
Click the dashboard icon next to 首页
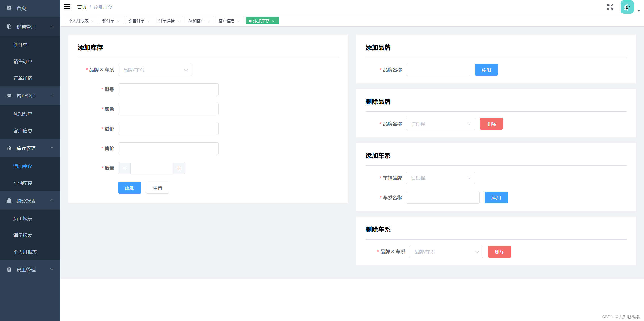[x=9, y=8]
